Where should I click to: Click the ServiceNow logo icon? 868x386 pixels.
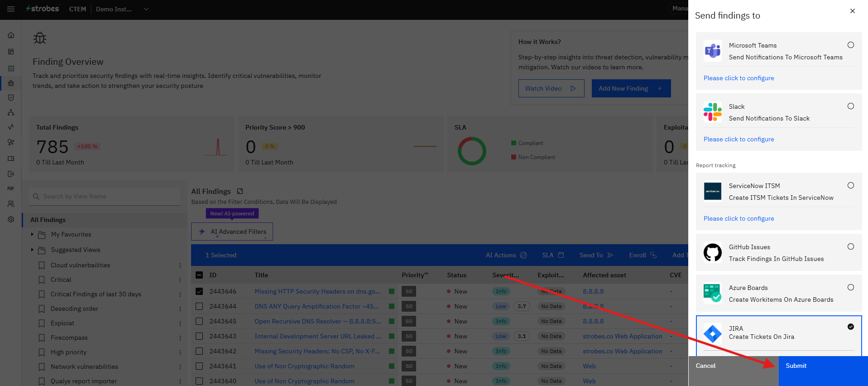pos(713,191)
